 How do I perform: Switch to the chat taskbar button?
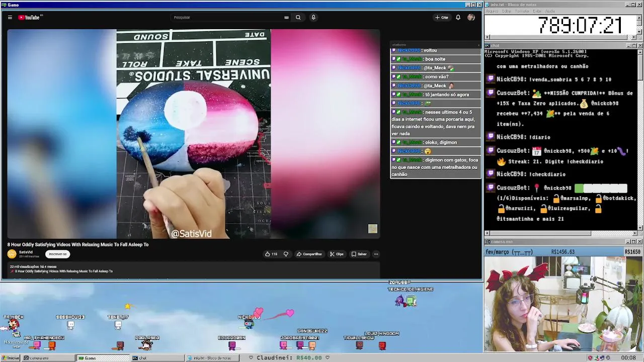click(x=157, y=358)
